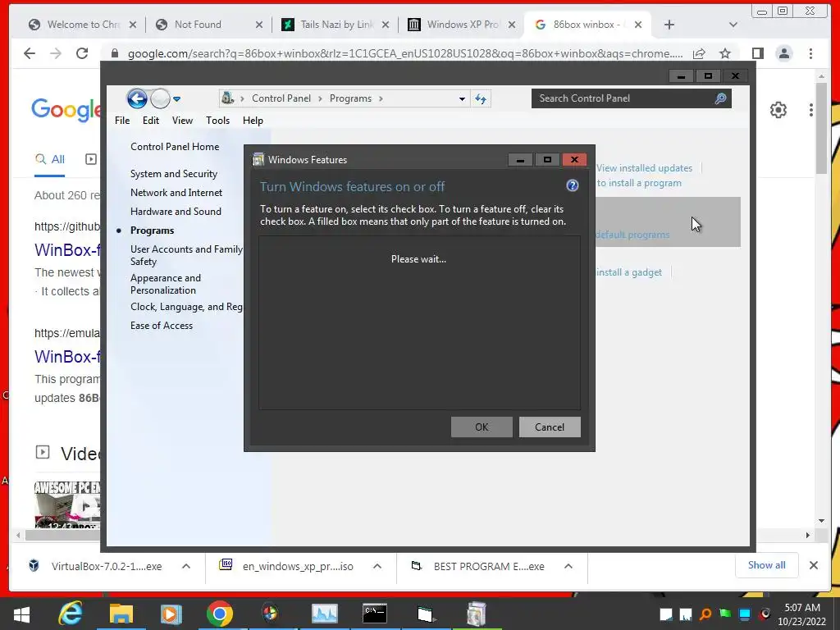Open Chrome three-dot menu
The width and height of the screenshot is (840, 630).
click(x=810, y=53)
